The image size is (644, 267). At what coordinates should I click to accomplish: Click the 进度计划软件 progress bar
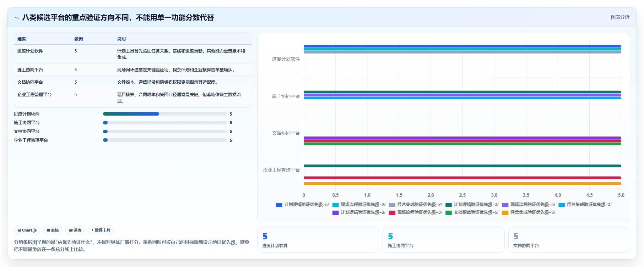(x=165, y=114)
